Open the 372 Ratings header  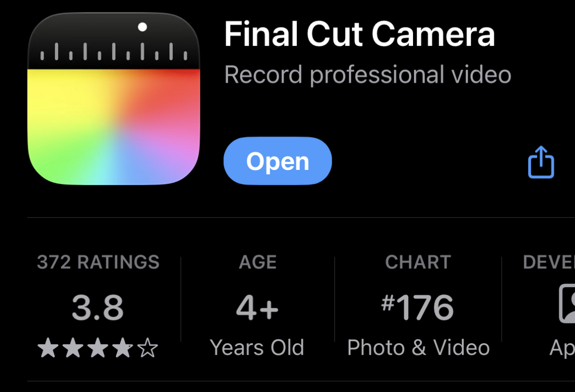(98, 262)
